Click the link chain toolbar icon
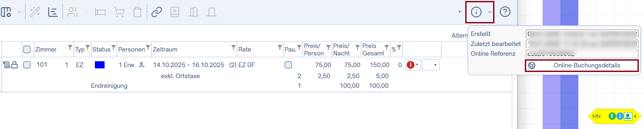Viewport: 644px width, 129px height. [157, 12]
